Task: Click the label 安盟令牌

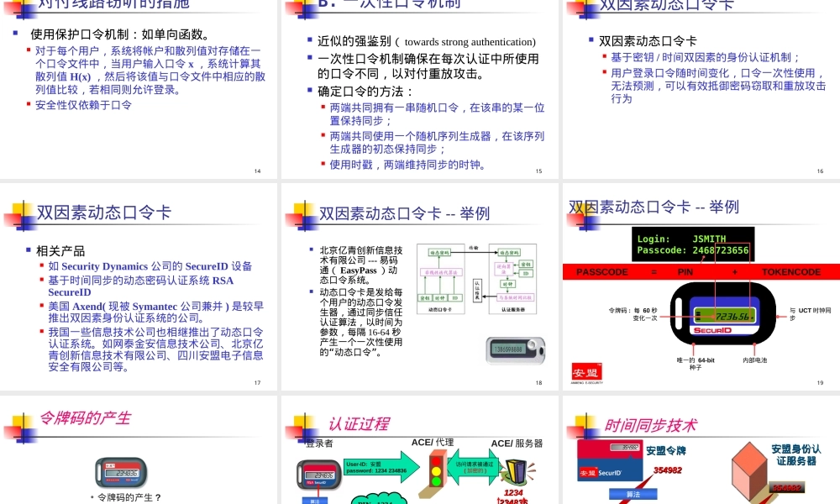Action: [x=666, y=451]
